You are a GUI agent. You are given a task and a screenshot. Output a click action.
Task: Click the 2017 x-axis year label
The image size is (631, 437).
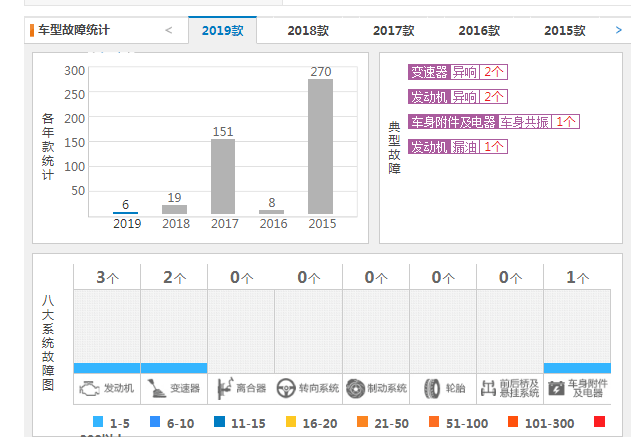click(225, 224)
